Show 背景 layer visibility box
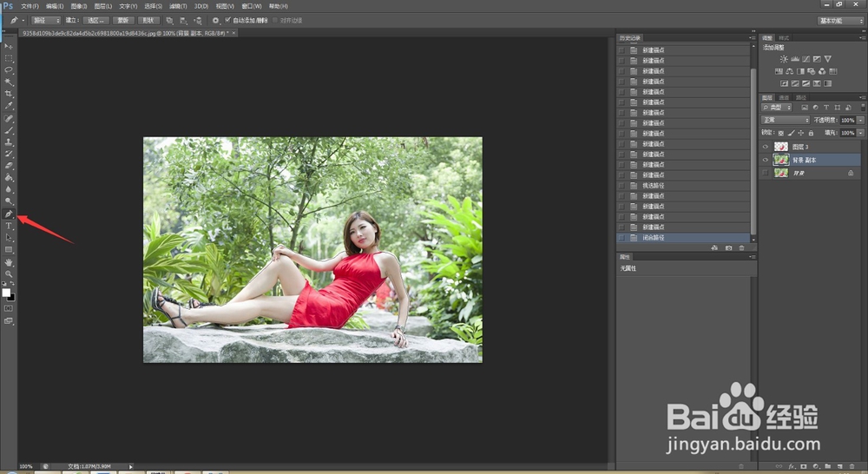This screenshot has height=474, width=868. pos(766,174)
